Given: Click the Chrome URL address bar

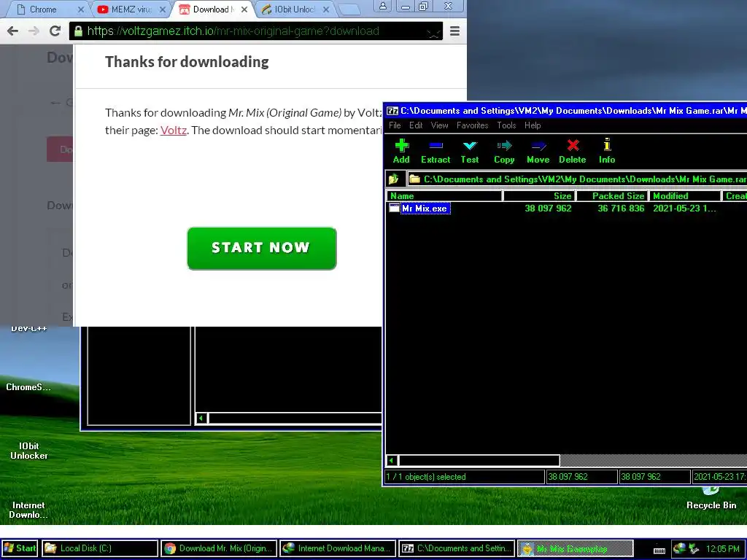Looking at the screenshot, I should 256,31.
